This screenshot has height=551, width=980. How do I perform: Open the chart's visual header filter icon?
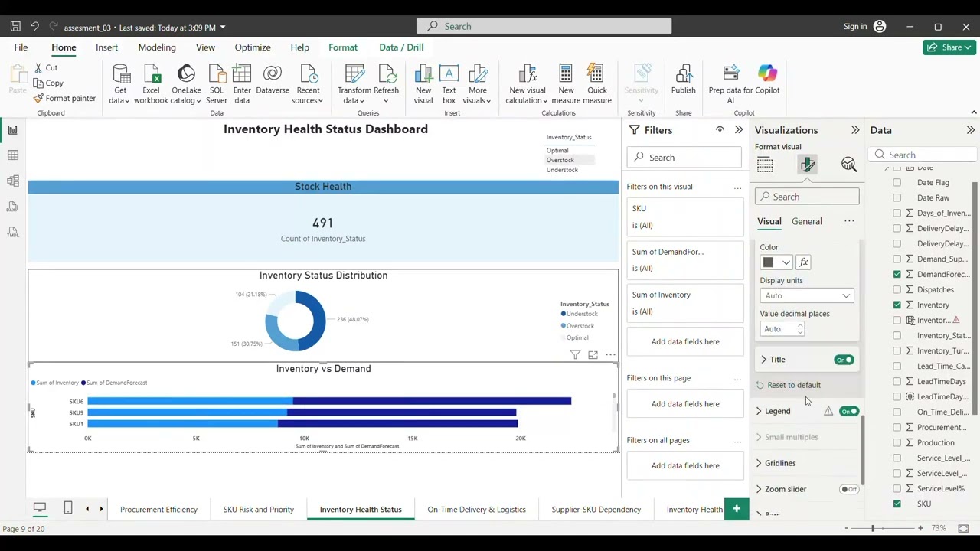click(x=575, y=354)
